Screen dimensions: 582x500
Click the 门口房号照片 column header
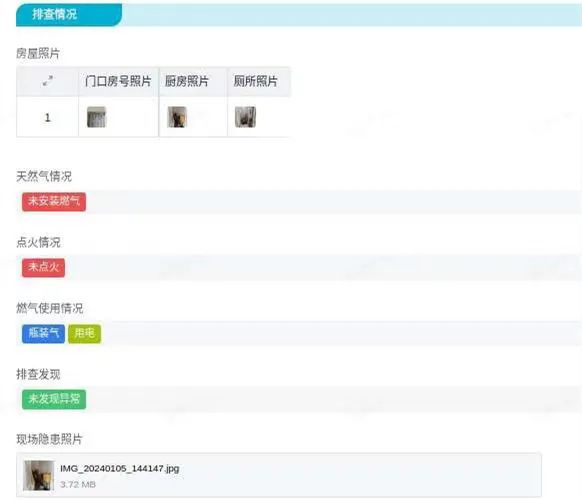118,81
